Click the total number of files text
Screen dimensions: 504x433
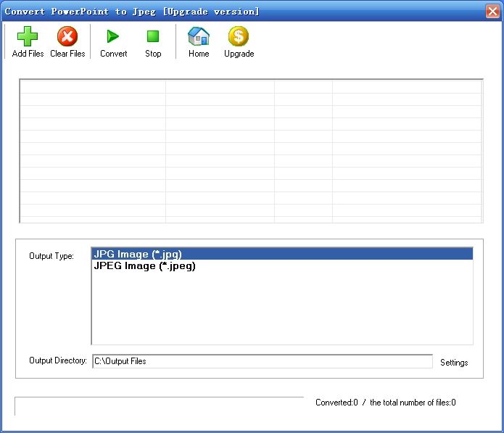pos(413,403)
